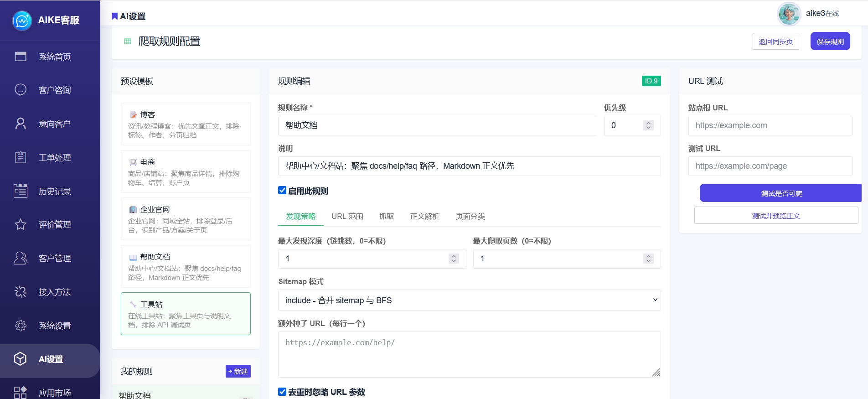The width and height of the screenshot is (868, 399).
Task: Switch to 抓取 tab
Action: point(387,216)
